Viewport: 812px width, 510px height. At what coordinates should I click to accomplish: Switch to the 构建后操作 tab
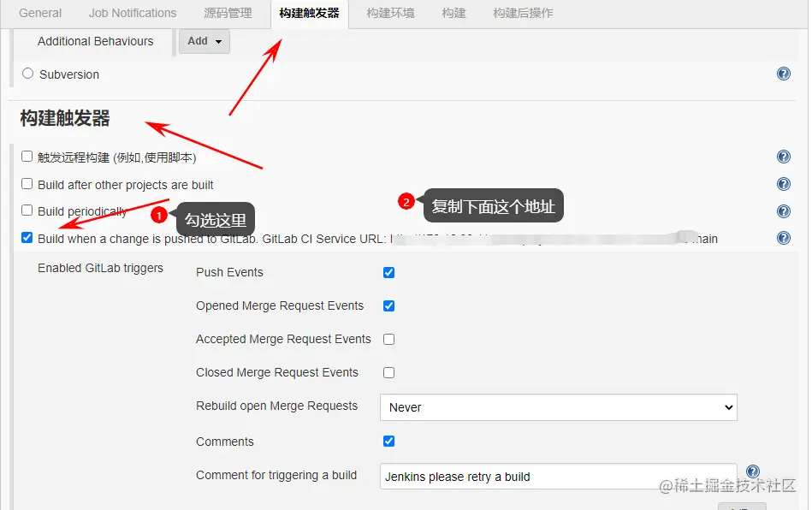pos(523,13)
